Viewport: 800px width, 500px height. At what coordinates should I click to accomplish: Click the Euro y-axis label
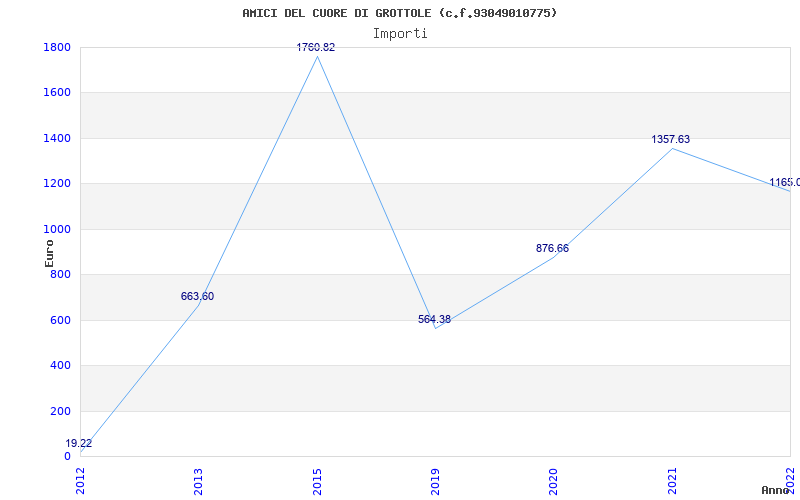(x=49, y=253)
